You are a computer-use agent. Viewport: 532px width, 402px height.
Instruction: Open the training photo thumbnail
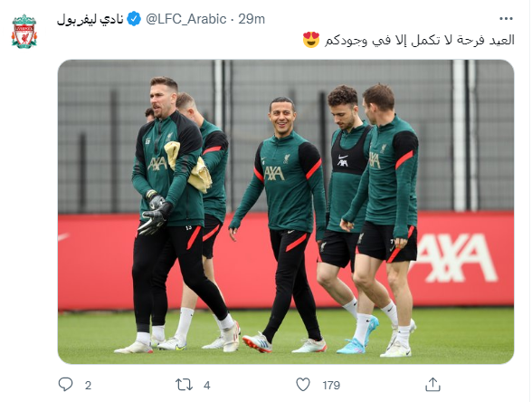tap(286, 212)
